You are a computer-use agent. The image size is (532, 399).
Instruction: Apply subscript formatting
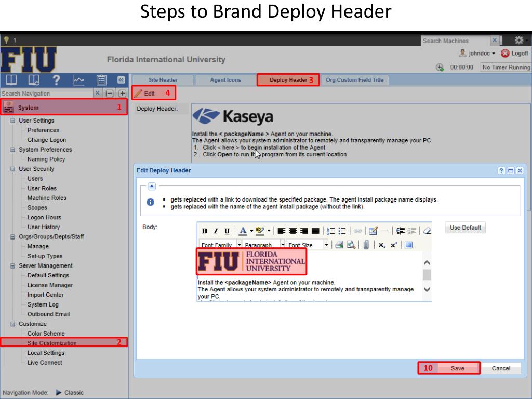pos(382,245)
